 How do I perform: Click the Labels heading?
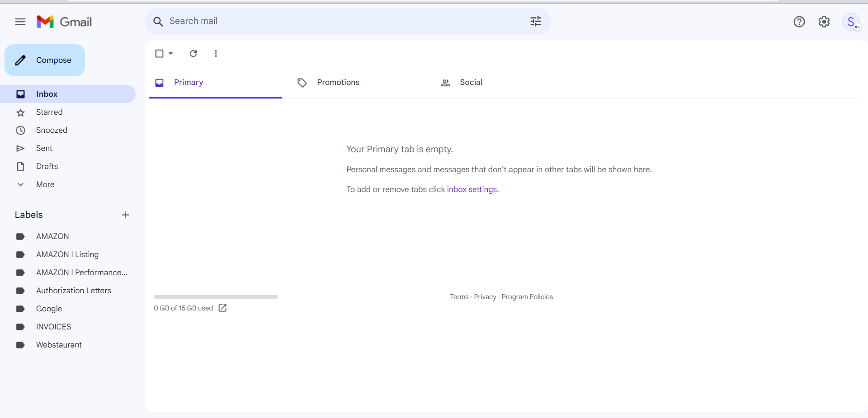(x=29, y=215)
